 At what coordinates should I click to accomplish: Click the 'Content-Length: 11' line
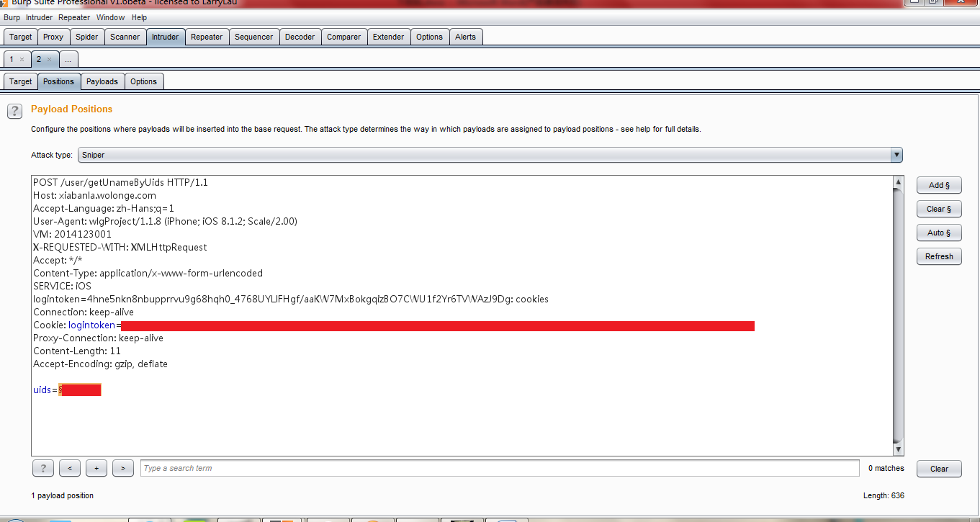click(x=77, y=351)
